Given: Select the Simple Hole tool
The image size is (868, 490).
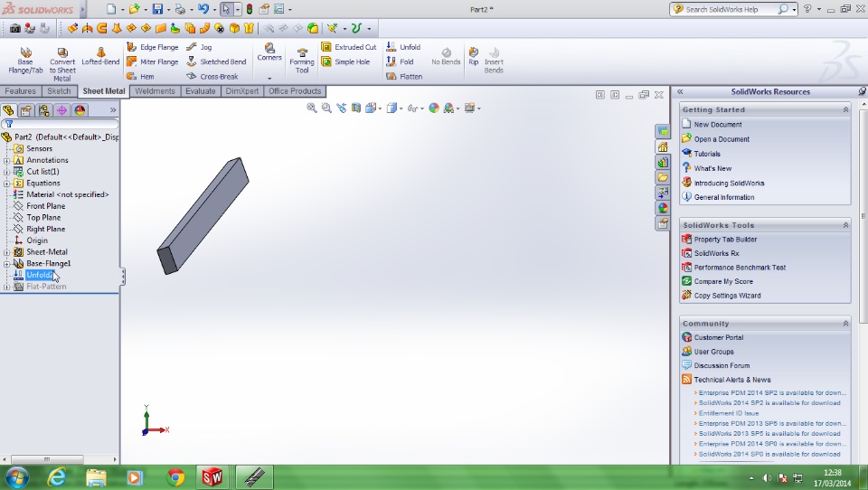Looking at the screenshot, I should [x=345, y=62].
